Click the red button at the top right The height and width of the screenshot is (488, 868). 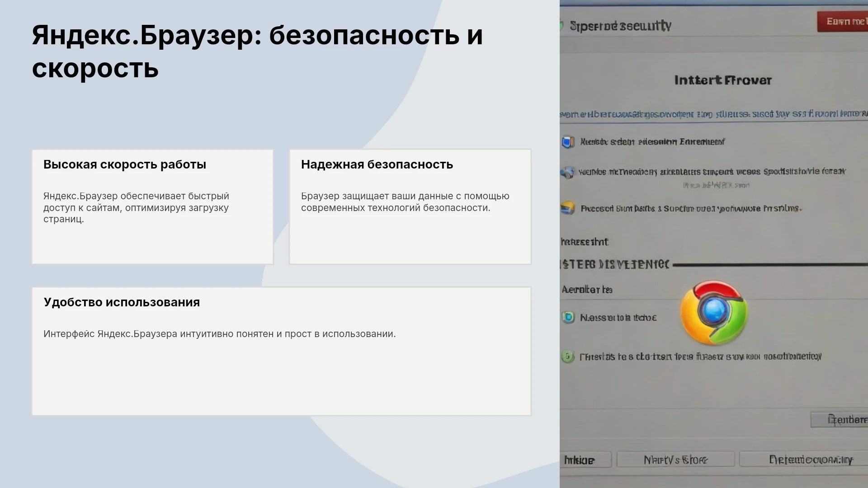tap(842, 22)
